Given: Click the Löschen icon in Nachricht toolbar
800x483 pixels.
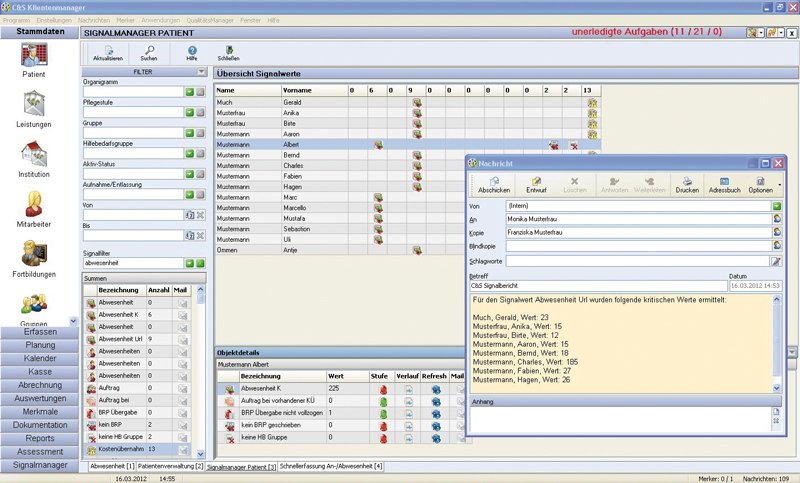Looking at the screenshot, I should click(574, 185).
